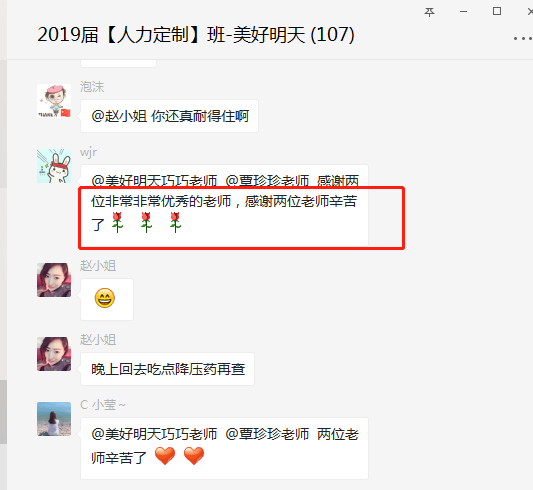Click the sender name 泡沫

pos(92,87)
